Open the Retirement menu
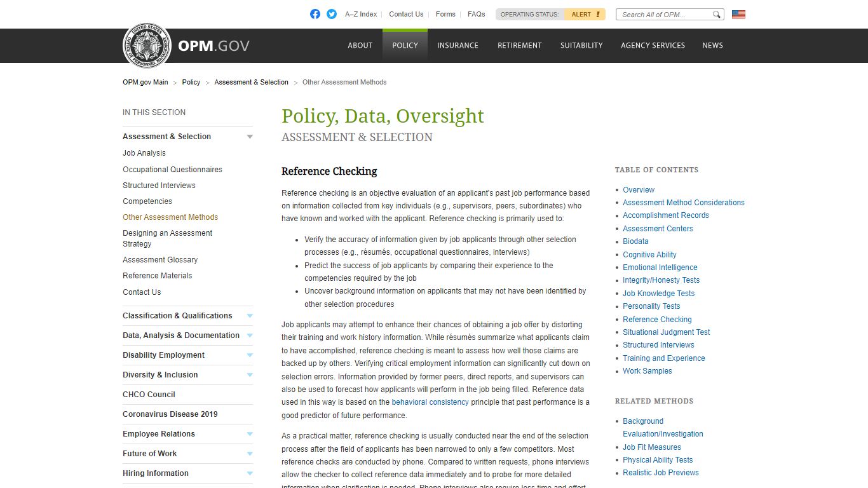The image size is (868, 488). point(519,45)
